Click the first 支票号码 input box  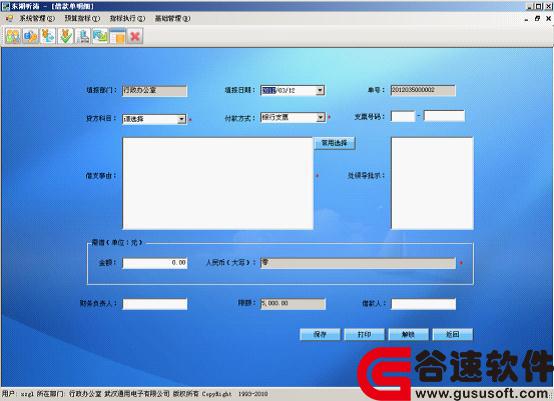click(403, 116)
